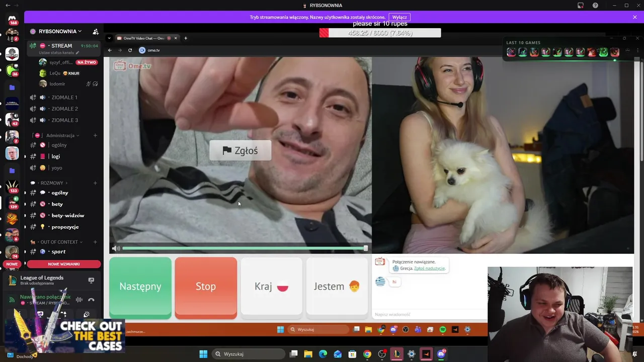Viewport: 644px width, 362px height.
Task: Adjust the green volume slider under video
Action: (245, 248)
